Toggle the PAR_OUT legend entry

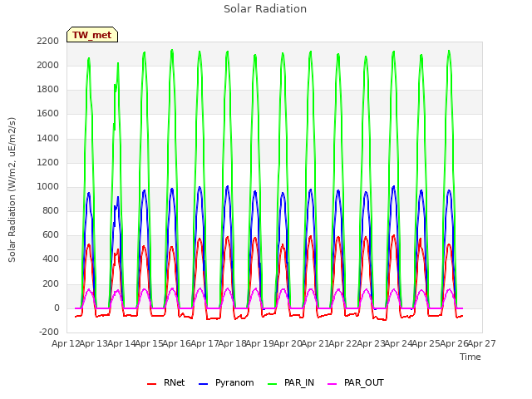tap(356, 382)
